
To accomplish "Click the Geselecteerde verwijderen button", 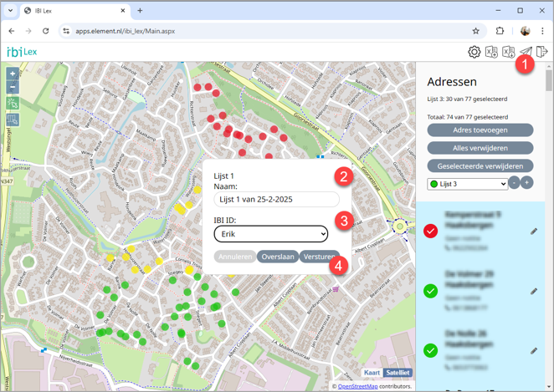I will coord(480,165).
